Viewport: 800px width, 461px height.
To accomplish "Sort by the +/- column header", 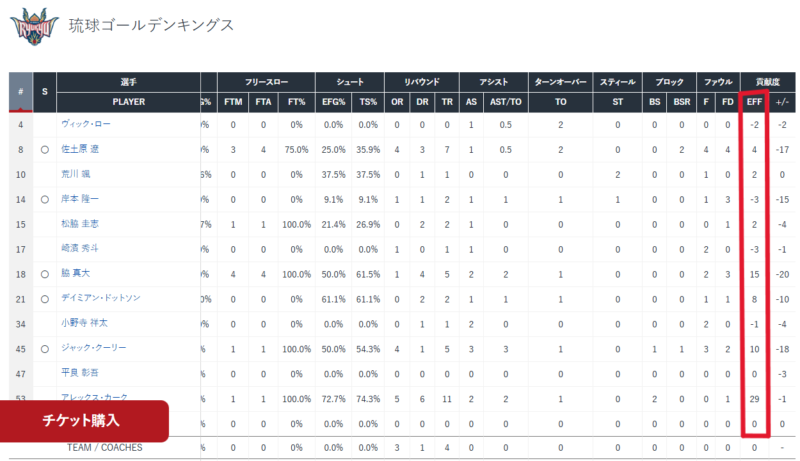I will (783, 102).
